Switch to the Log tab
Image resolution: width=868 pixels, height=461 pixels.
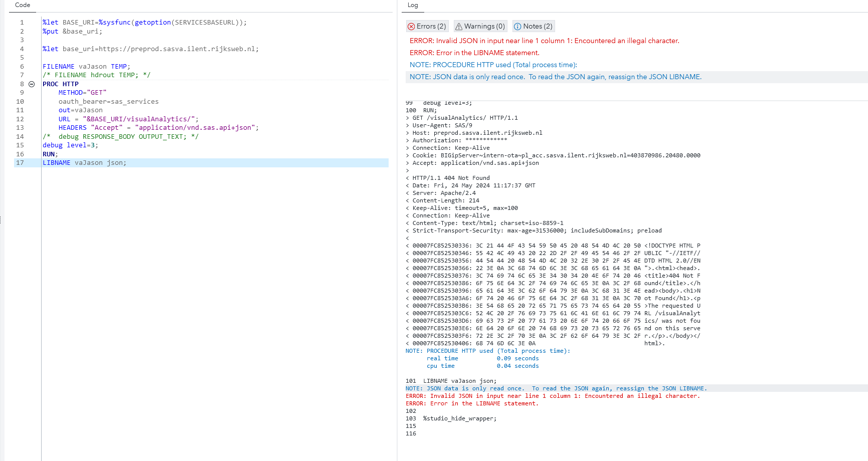412,5
